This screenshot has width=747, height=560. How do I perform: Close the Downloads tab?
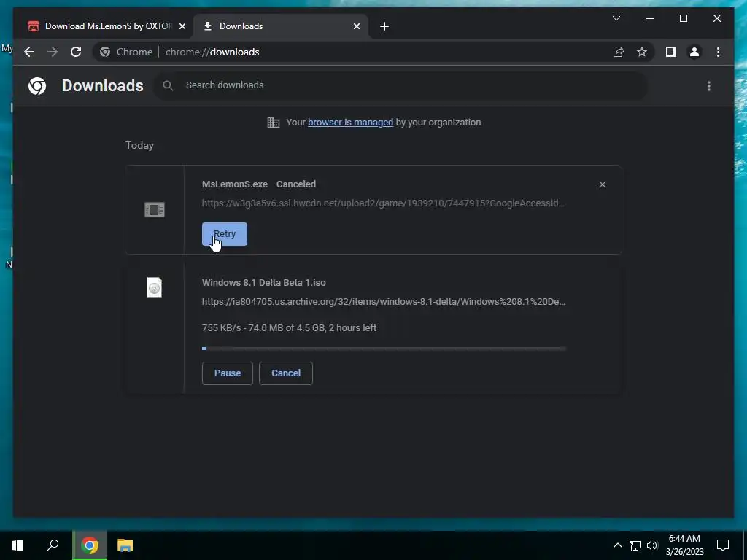click(x=357, y=26)
